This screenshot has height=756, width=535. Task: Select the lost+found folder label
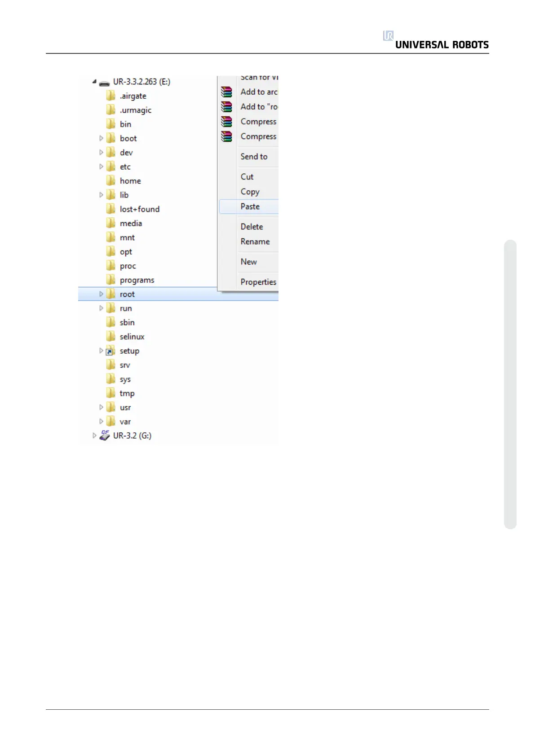(140, 209)
